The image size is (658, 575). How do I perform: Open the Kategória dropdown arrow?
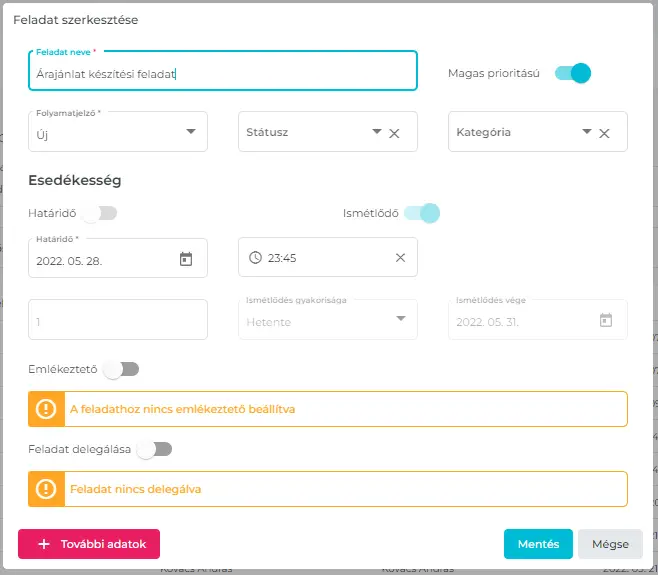pos(586,132)
